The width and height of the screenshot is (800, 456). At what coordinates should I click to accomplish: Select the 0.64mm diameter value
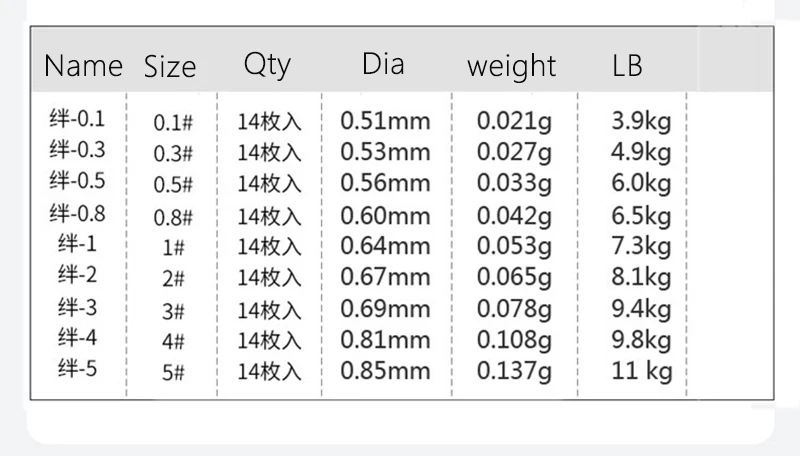[385, 246]
